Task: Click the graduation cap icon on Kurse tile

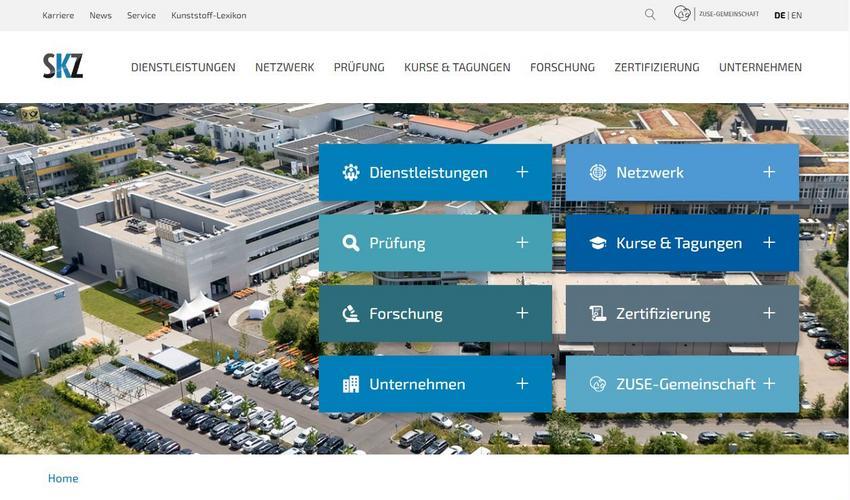Action: point(597,243)
